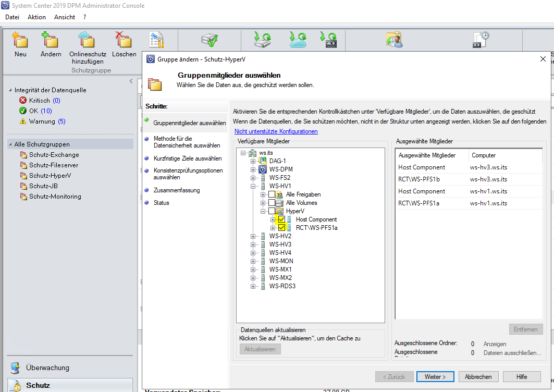Click the folder with user toolbar icon
This screenshot has width=554, height=392.
click(395, 40)
